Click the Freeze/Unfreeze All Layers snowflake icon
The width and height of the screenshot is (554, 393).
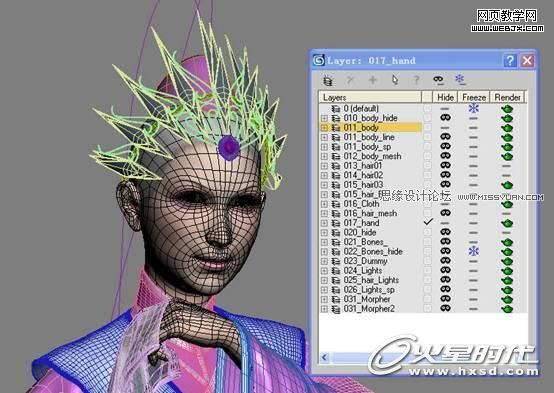point(460,79)
